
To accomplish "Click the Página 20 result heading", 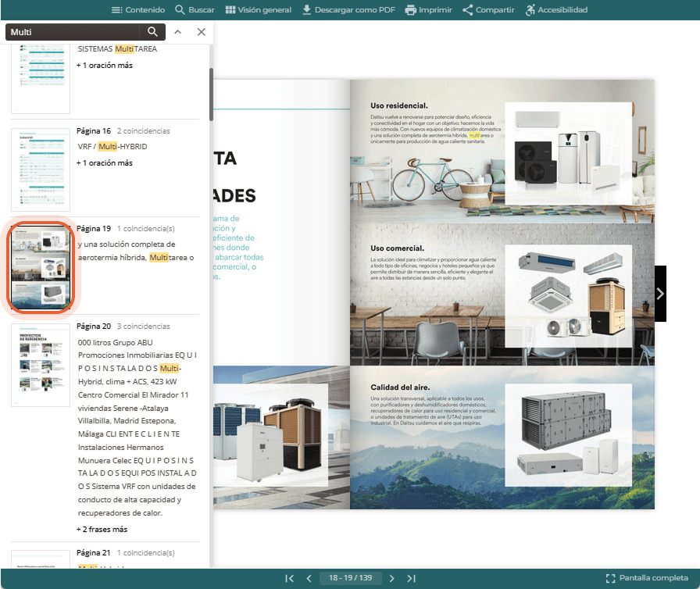I will coord(94,327).
